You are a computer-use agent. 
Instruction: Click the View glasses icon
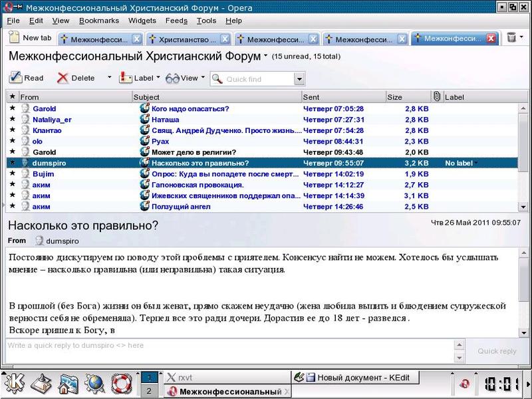[x=173, y=78]
